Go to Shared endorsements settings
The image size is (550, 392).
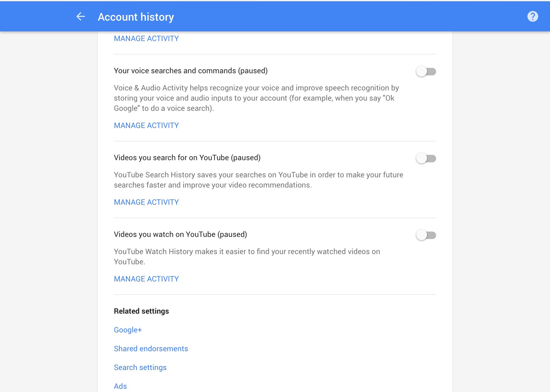151,349
